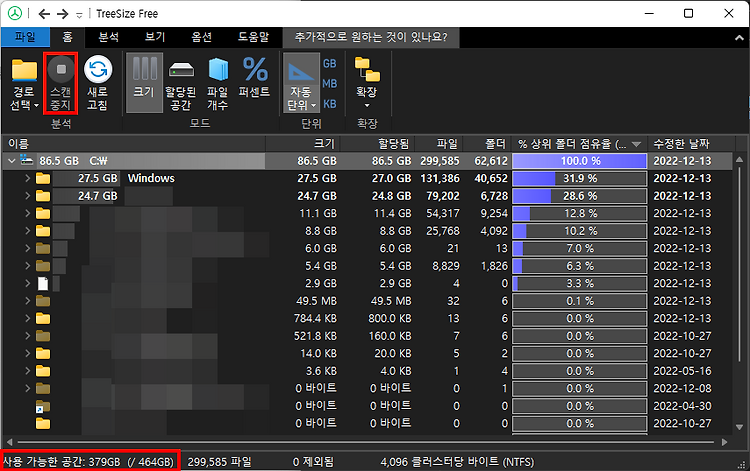The height and width of the screenshot is (471, 750).
Task: Select the 분석 ribbon tab
Action: pyautogui.click(x=109, y=37)
